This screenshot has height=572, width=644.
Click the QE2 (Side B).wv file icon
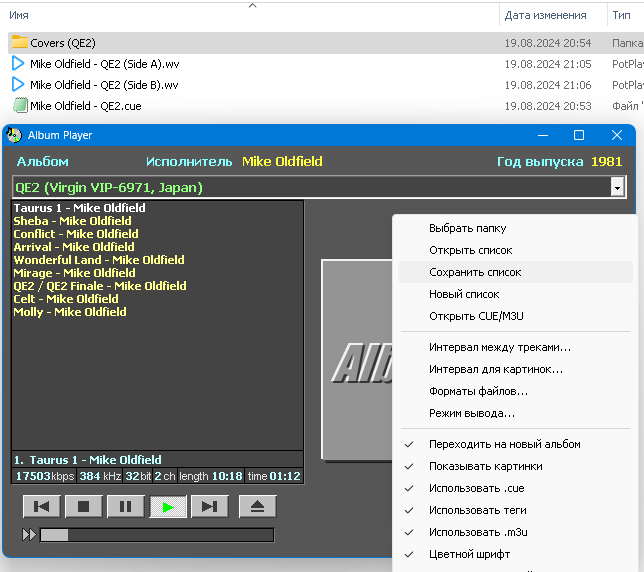pyautogui.click(x=18, y=85)
